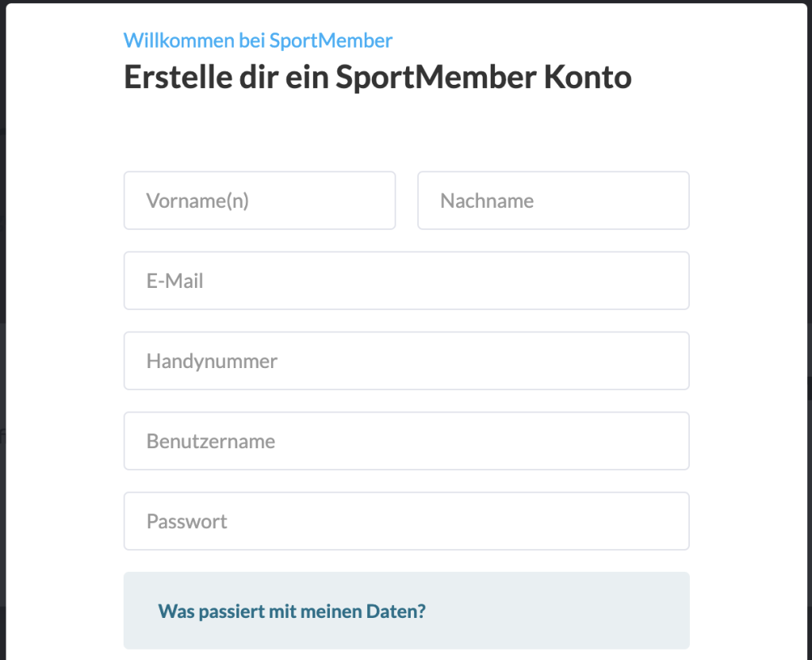Click into the Handynummer field
The height and width of the screenshot is (660, 812).
406,361
